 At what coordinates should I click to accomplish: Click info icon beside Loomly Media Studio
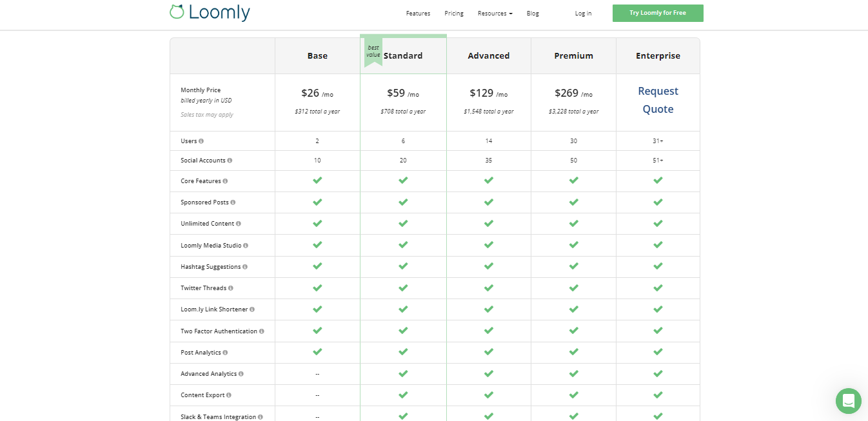[x=246, y=246]
